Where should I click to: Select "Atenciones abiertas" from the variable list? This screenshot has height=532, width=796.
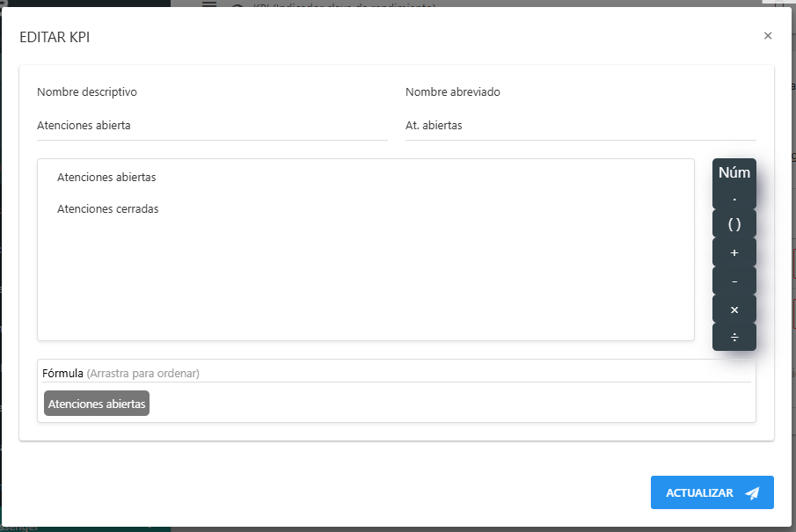tap(106, 177)
